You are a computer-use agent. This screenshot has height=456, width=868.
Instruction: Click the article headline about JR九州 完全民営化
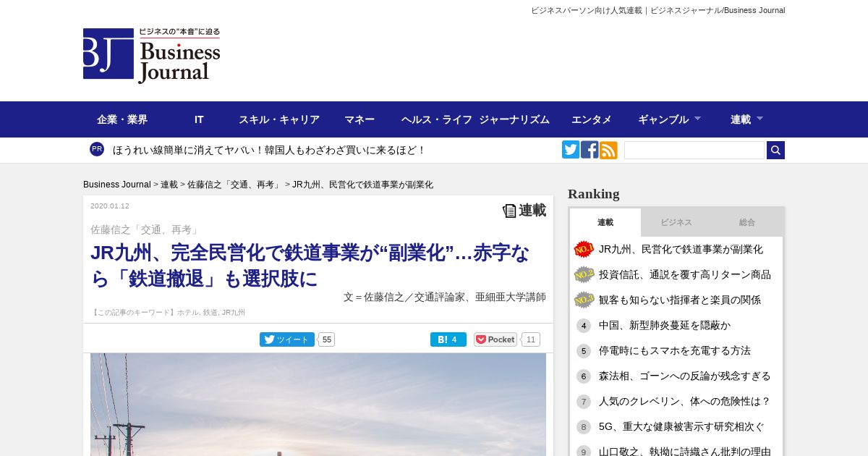(x=310, y=266)
